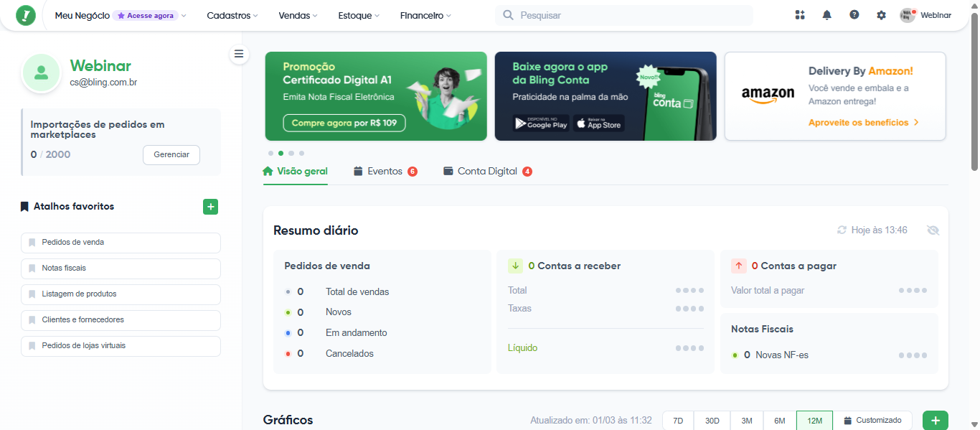980x430 pixels.
Task: Select the 30D chart period
Action: (x=712, y=421)
